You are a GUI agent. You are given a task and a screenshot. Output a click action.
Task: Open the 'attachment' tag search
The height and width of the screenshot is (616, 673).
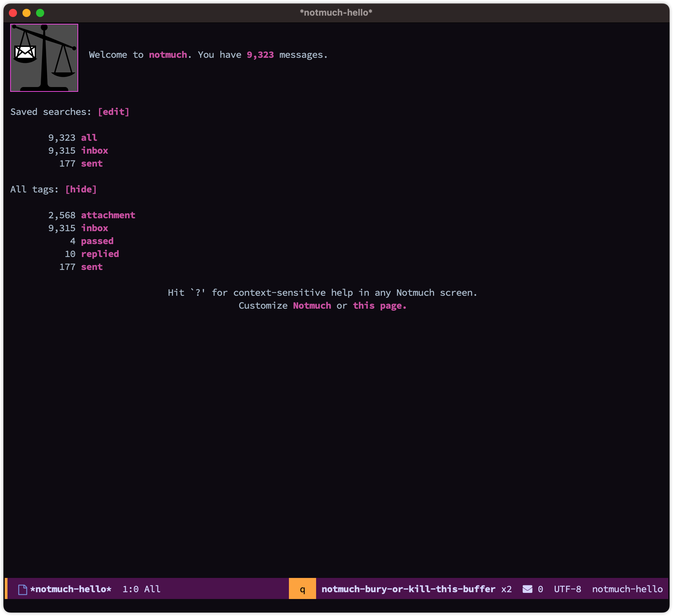108,215
